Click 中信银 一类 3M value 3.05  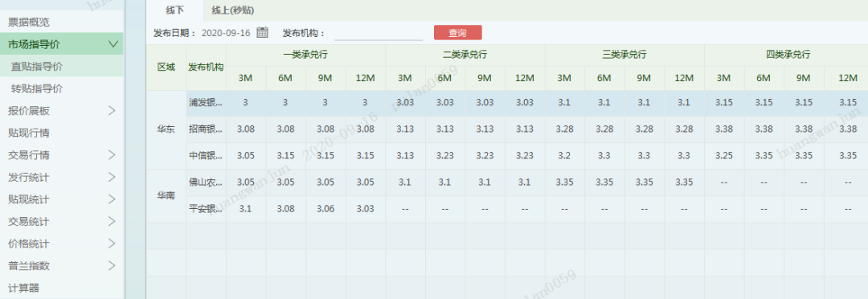click(246, 156)
